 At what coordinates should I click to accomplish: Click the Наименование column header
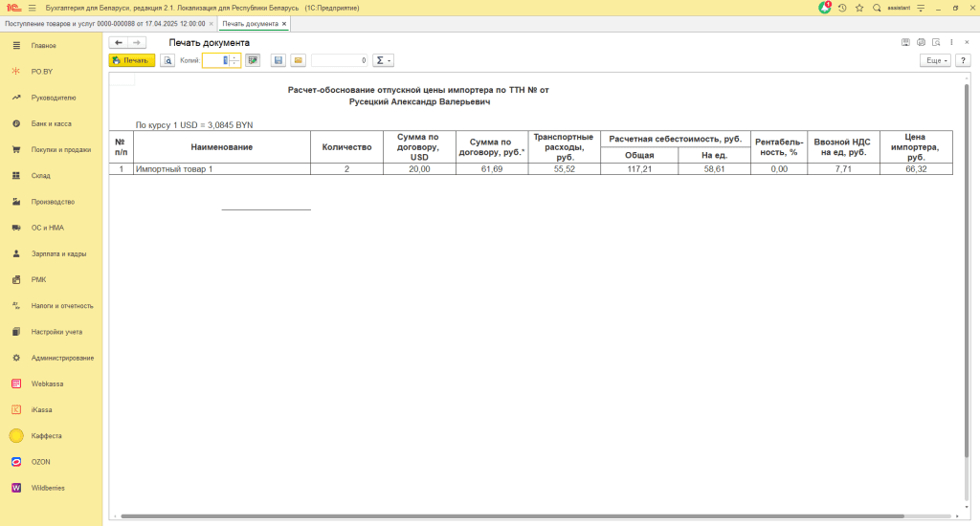click(x=222, y=147)
